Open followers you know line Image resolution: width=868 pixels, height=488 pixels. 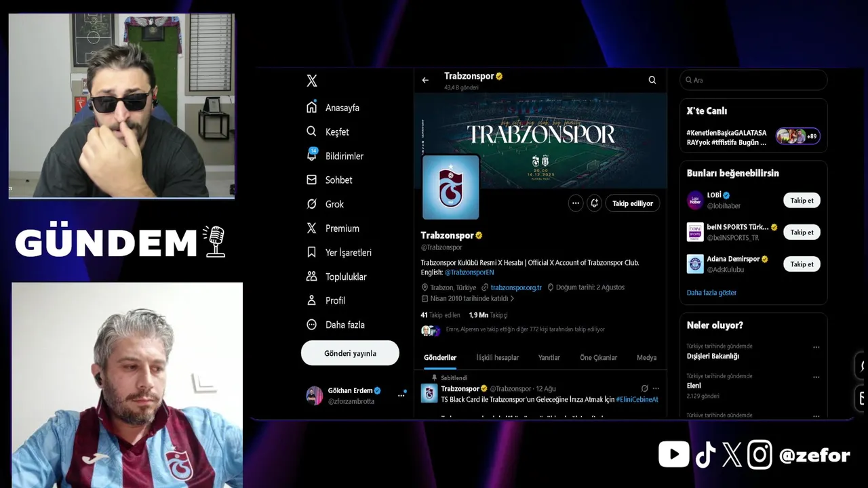click(x=513, y=329)
